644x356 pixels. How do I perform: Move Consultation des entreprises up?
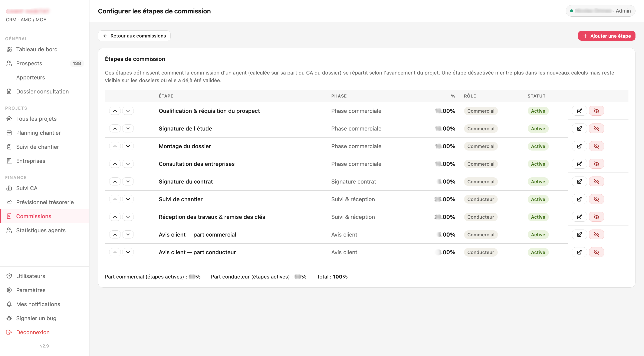[115, 164]
